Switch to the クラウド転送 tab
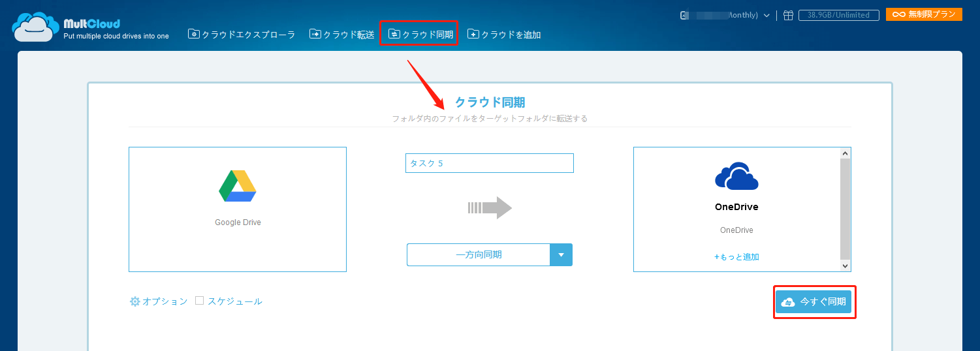Image resolution: width=980 pixels, height=351 pixels. coord(342,35)
